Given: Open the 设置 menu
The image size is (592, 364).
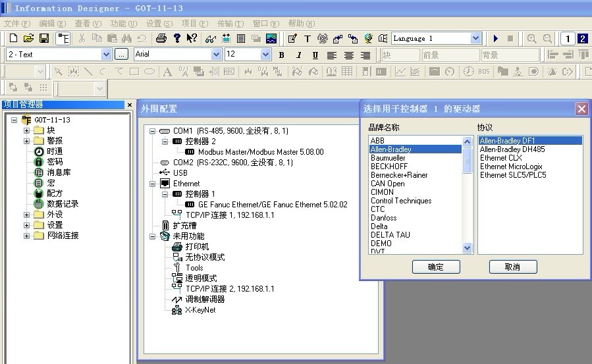Looking at the screenshot, I should pos(159,24).
